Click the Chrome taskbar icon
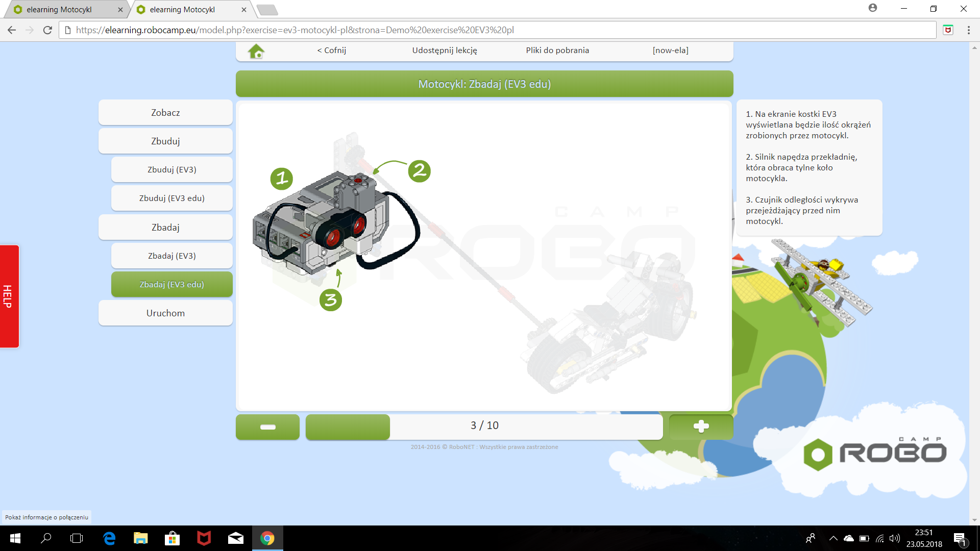This screenshot has width=980, height=551. (x=267, y=538)
